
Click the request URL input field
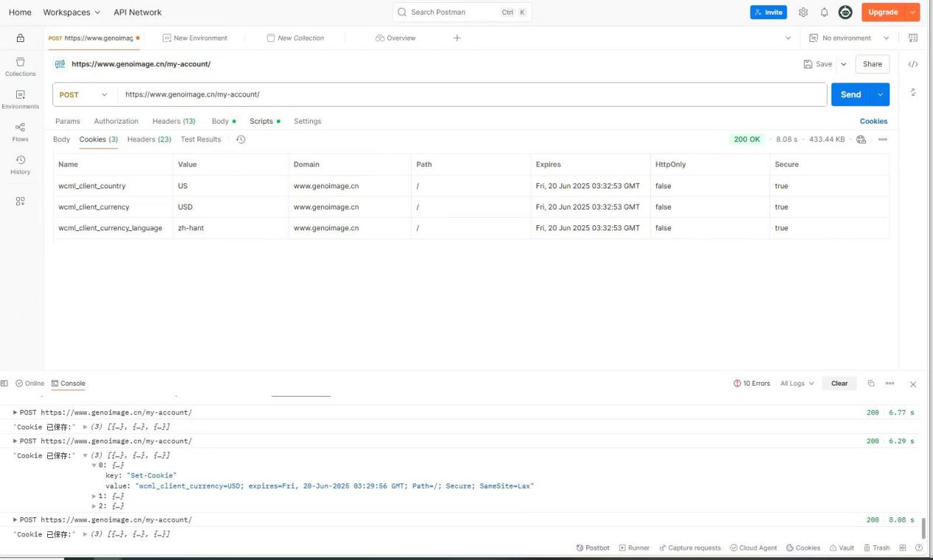[x=471, y=94]
